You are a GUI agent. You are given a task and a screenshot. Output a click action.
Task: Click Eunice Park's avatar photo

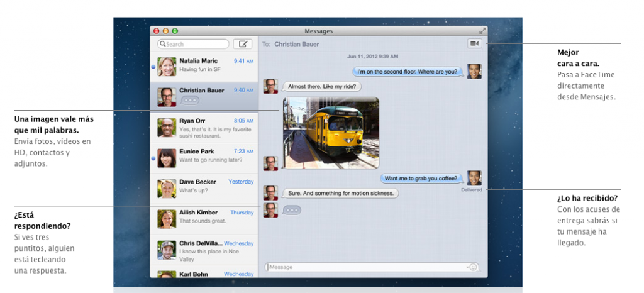tap(167, 158)
